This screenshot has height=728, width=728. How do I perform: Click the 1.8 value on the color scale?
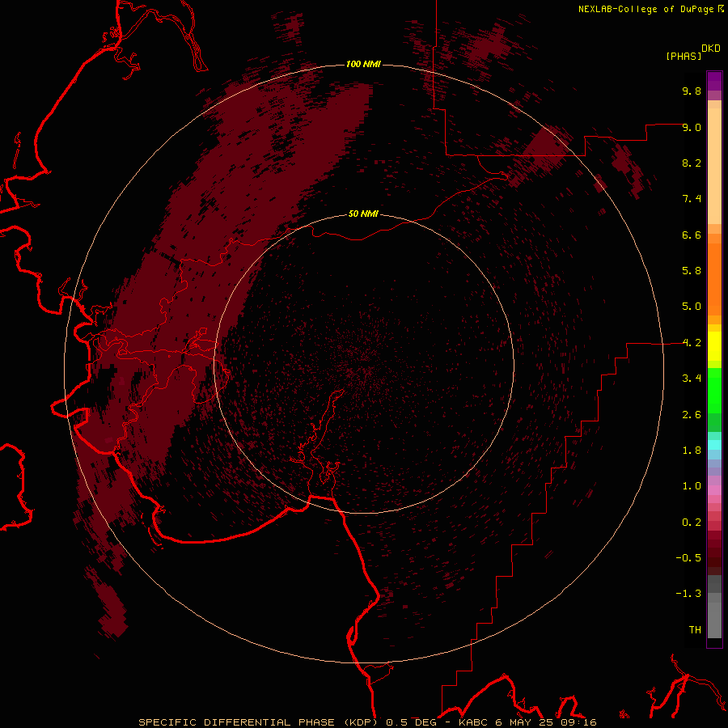click(692, 451)
